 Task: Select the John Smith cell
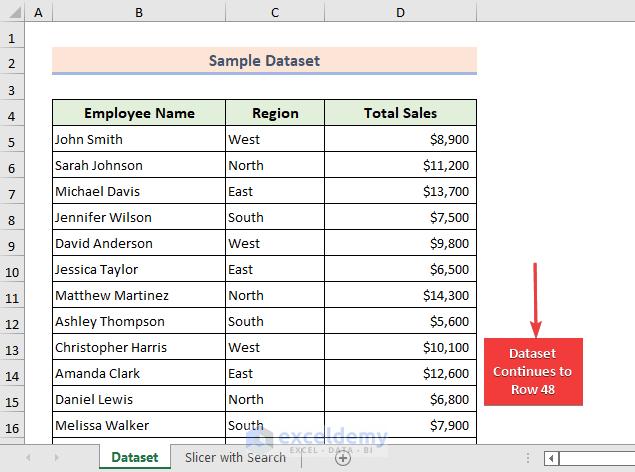[139, 139]
